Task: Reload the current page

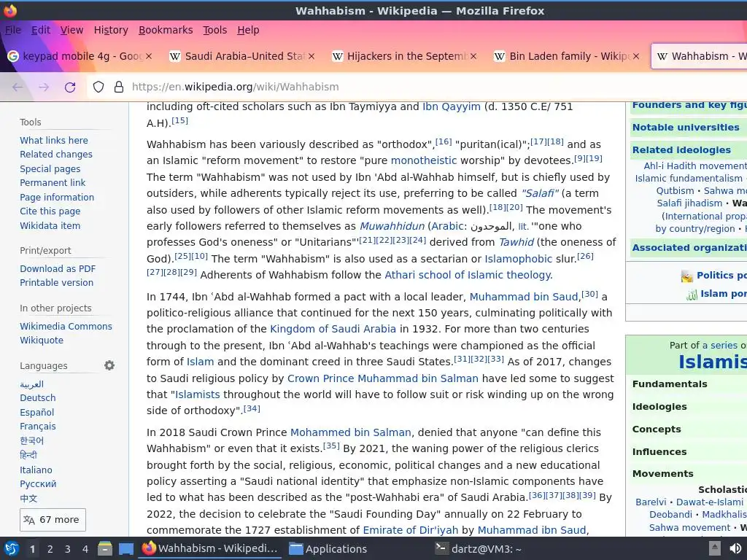Action: [70, 87]
